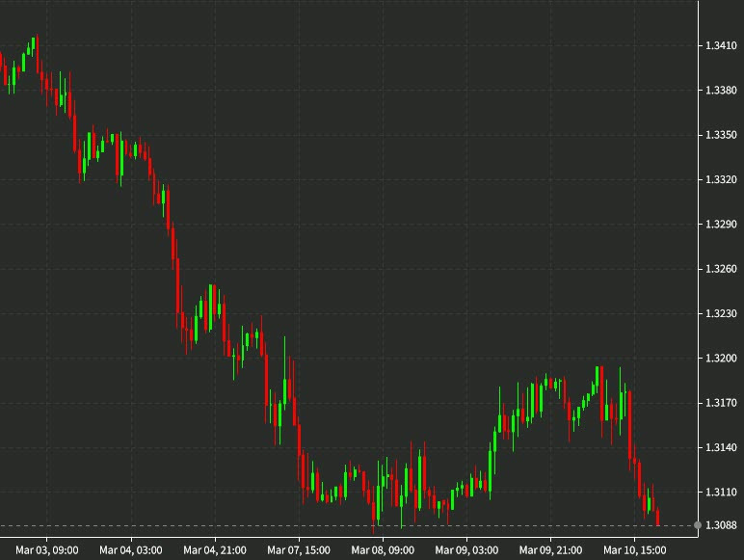Image resolution: width=744 pixels, height=560 pixels.
Task: Click the 1.3350 price axis label
Action: click(721, 135)
